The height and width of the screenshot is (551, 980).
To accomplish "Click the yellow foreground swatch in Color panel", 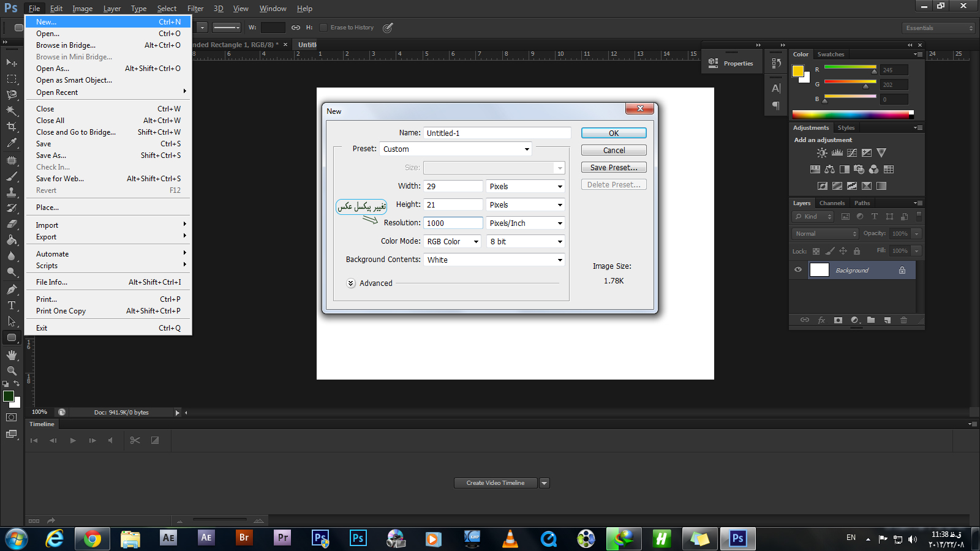I will (x=798, y=71).
